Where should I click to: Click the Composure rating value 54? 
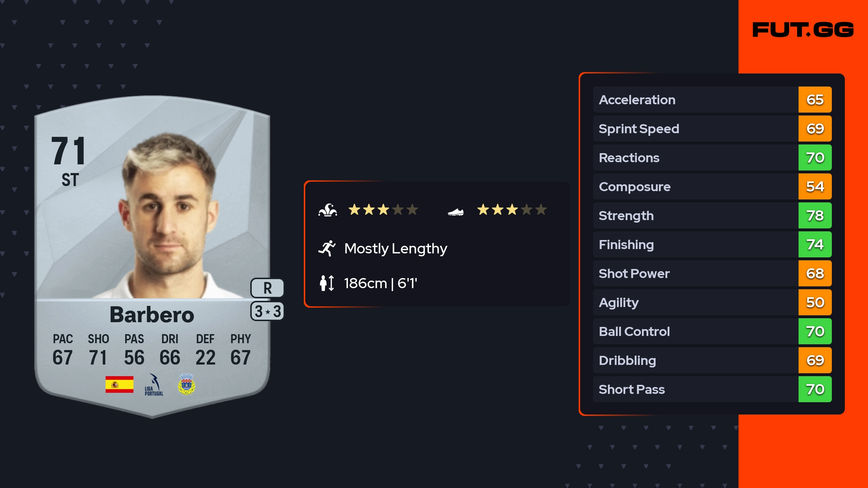pos(815,186)
